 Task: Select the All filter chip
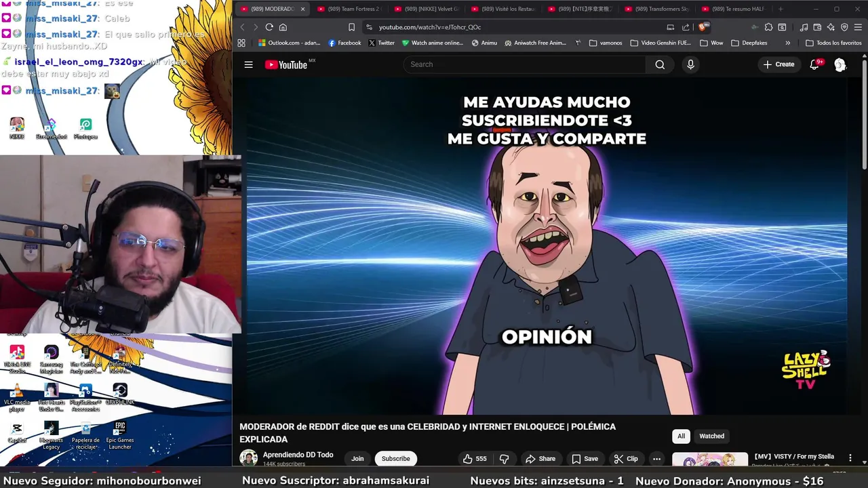pos(681,436)
